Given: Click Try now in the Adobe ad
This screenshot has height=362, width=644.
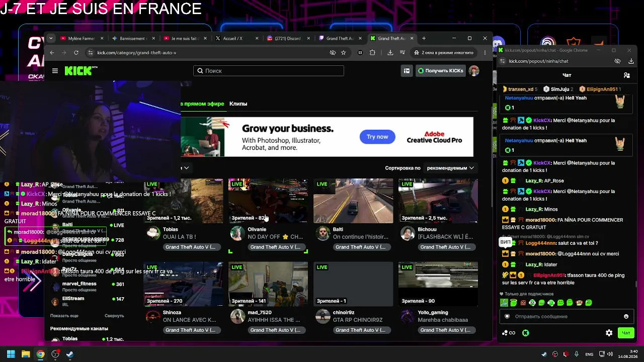Looking at the screenshot, I should pos(377,137).
